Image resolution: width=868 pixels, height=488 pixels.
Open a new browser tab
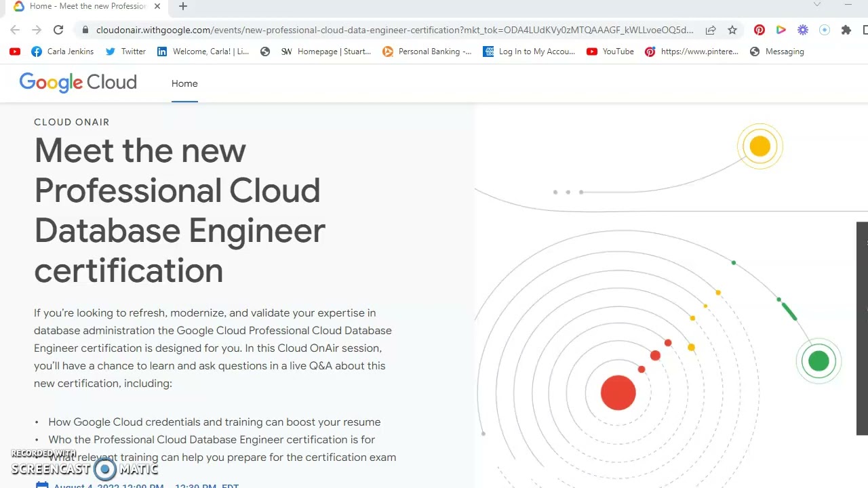coord(183,6)
